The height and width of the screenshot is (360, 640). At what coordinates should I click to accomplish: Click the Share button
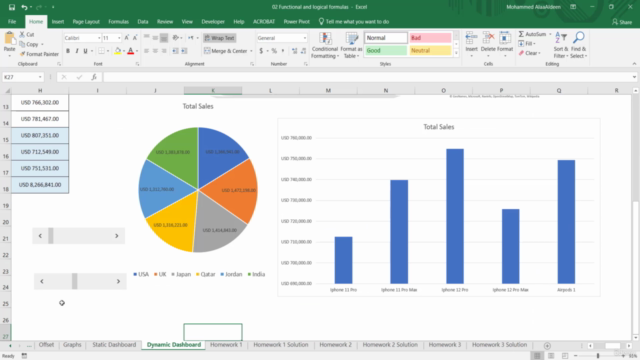click(x=622, y=22)
